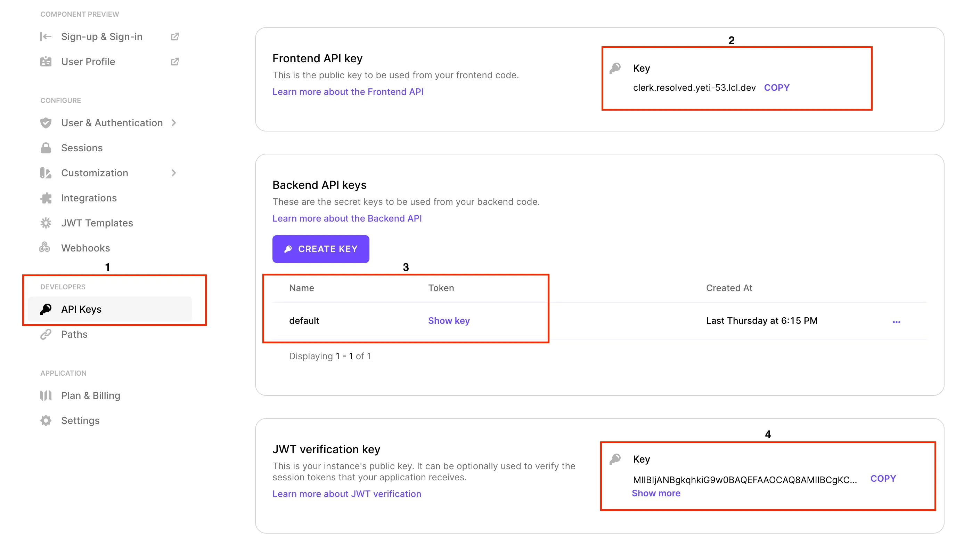Open User Profile external preview link
Image resolution: width=980 pixels, height=544 pixels.
175,61
